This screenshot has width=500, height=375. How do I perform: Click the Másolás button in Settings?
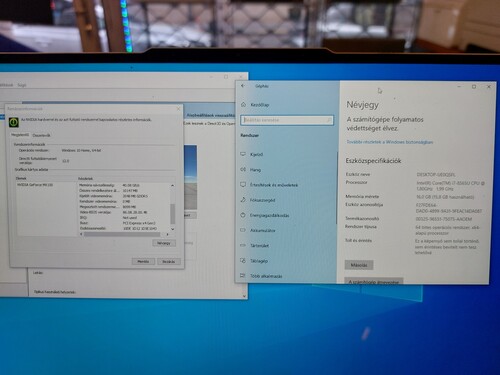(x=359, y=265)
